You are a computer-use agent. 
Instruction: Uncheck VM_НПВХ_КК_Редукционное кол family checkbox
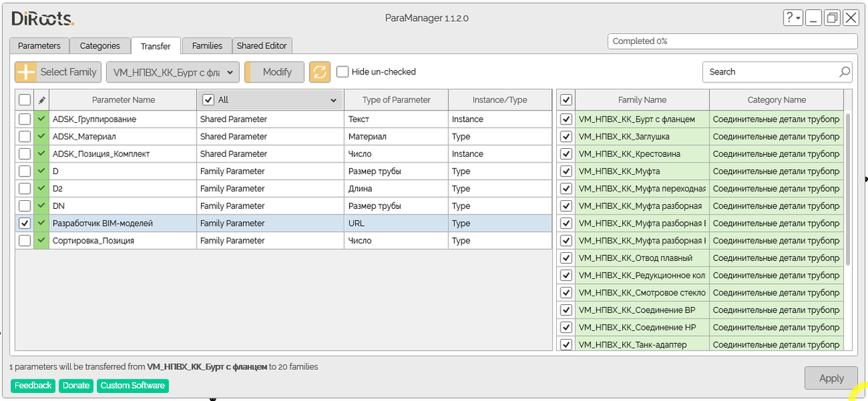pos(566,275)
